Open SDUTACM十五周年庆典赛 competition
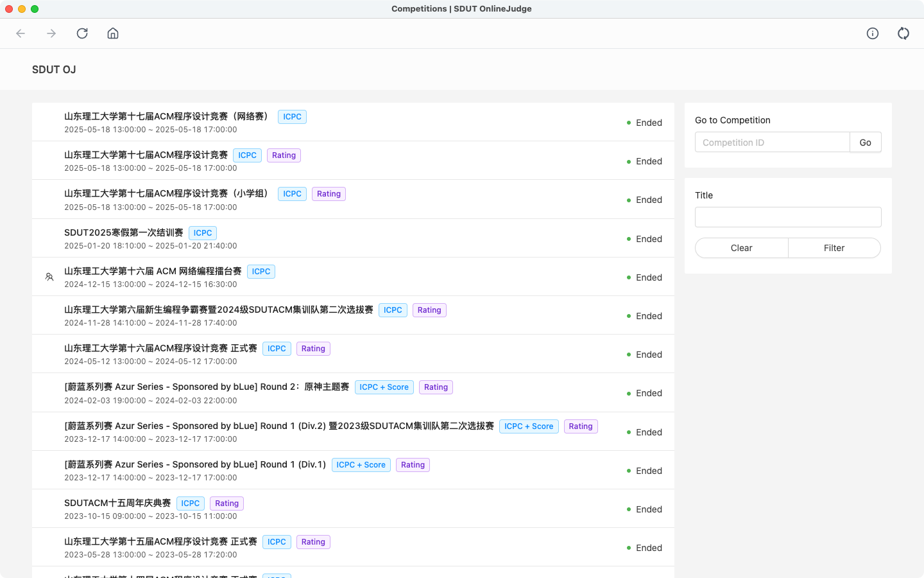Viewport: 924px width, 578px height. 117,503
